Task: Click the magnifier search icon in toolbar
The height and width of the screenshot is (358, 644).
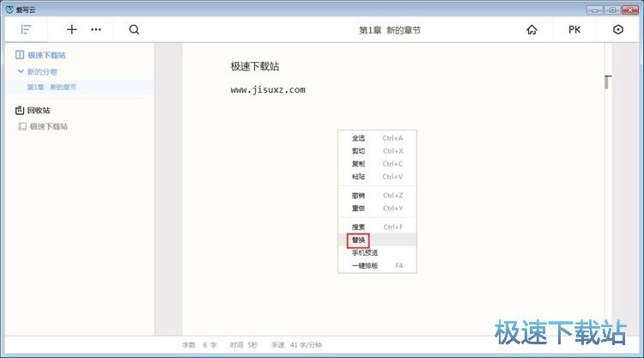Action: [x=134, y=29]
